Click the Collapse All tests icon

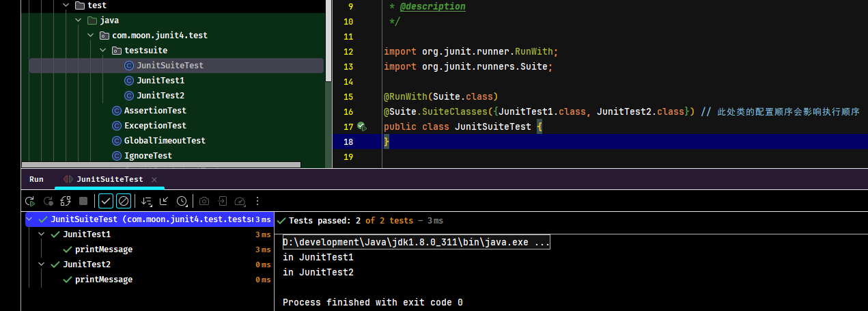pyautogui.click(x=164, y=201)
